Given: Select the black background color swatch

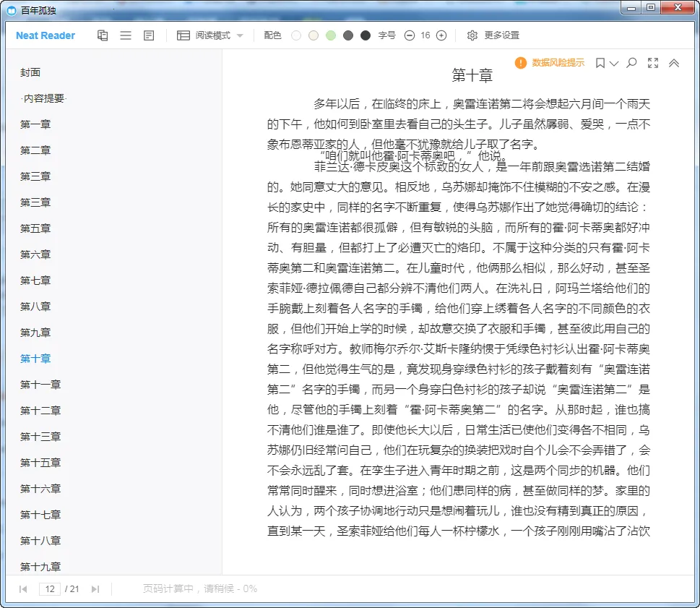Looking at the screenshot, I should point(366,35).
